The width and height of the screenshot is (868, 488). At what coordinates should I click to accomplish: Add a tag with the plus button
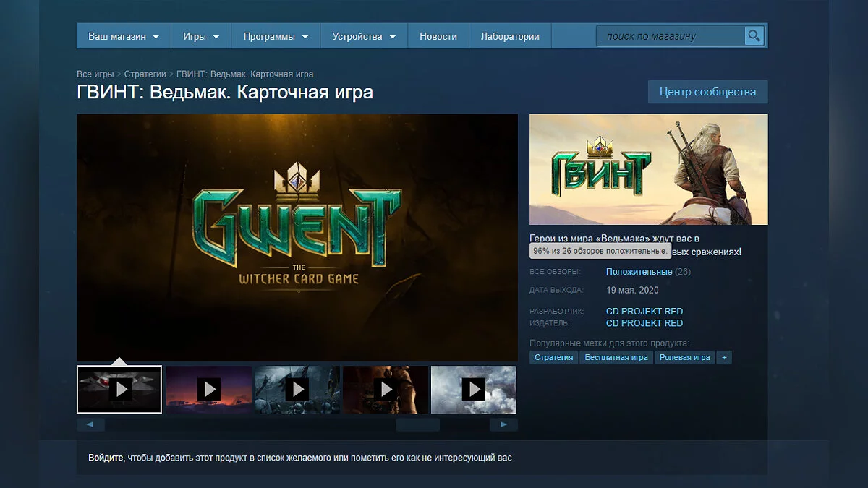tap(724, 358)
